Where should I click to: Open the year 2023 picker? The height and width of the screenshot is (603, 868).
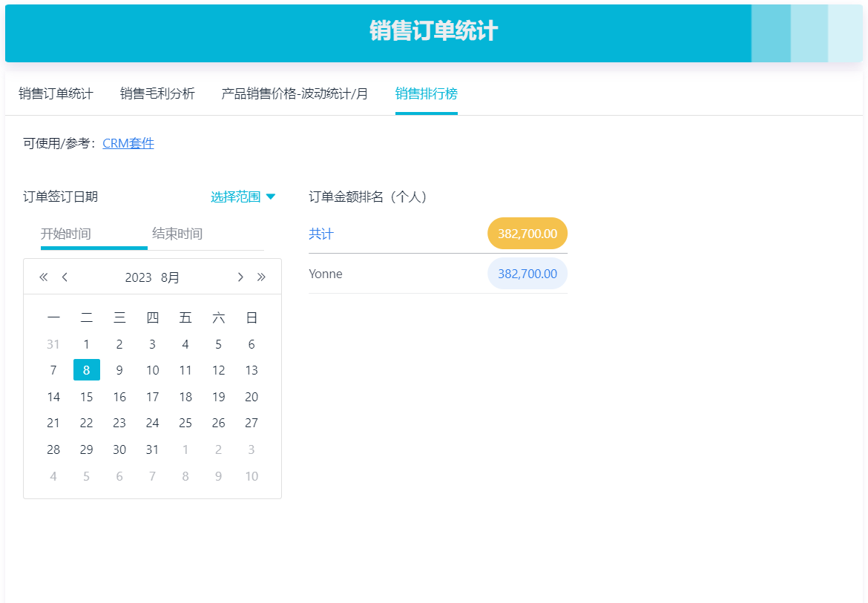point(138,277)
